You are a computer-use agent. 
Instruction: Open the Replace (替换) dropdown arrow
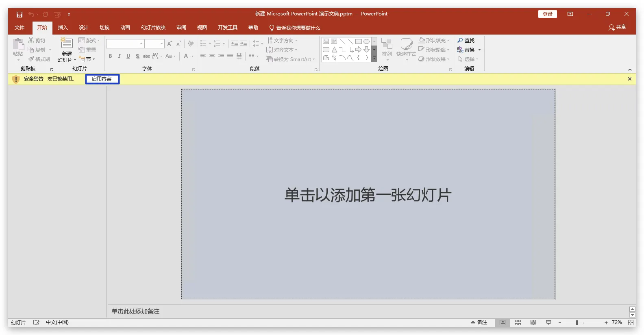[x=479, y=50]
